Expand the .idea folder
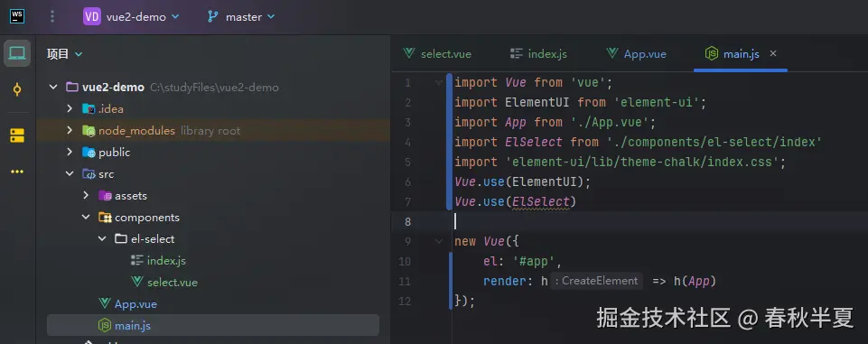Viewport: 868px width, 344px height. 70,108
